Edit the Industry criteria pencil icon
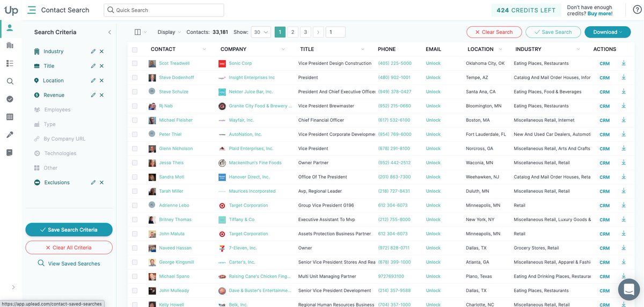Screen dimensions: 644x307 (x=93, y=52)
